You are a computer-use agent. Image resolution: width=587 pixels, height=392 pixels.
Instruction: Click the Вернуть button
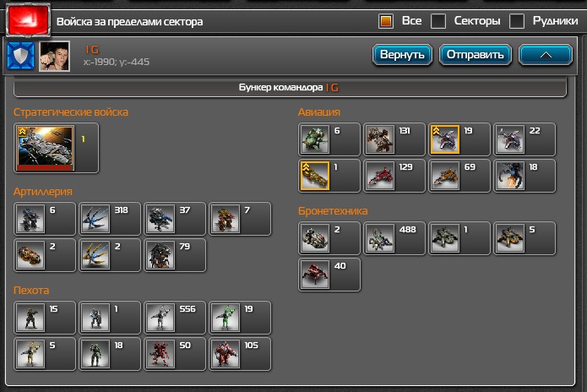pyautogui.click(x=402, y=55)
